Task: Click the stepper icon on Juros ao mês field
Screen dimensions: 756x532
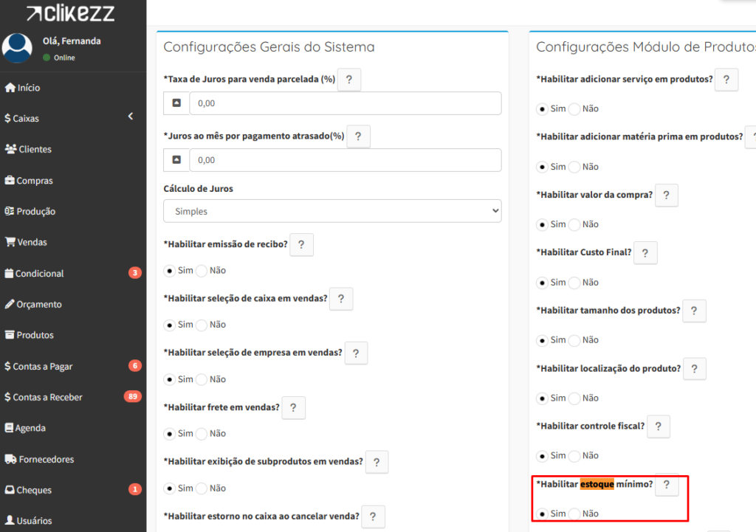Action: [176, 160]
